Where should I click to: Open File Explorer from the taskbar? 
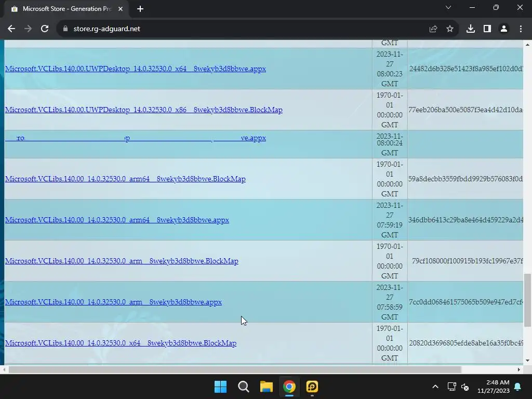[267, 387]
